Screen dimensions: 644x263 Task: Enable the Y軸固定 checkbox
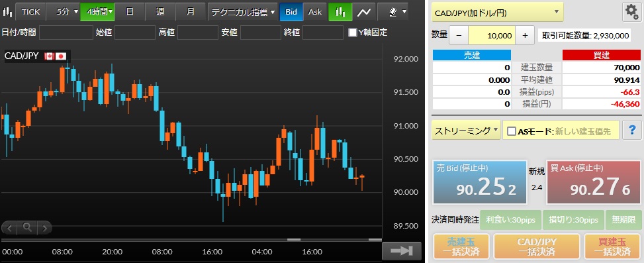(x=352, y=32)
